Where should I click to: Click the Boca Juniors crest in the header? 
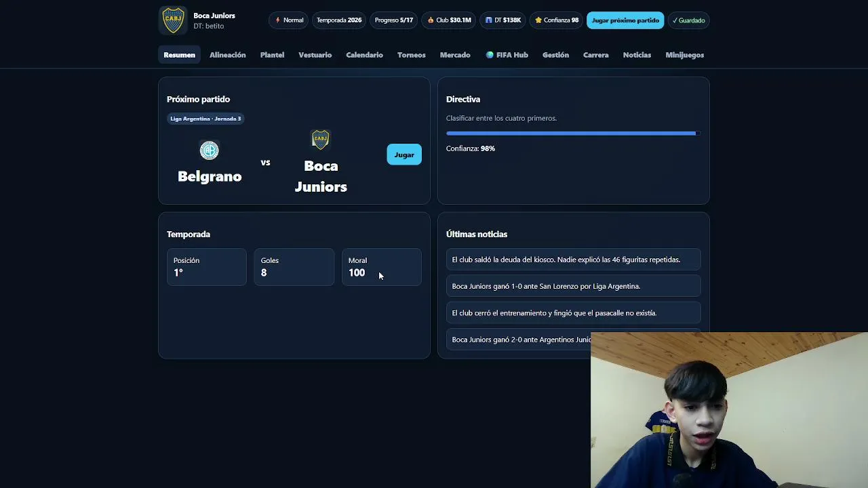(173, 20)
